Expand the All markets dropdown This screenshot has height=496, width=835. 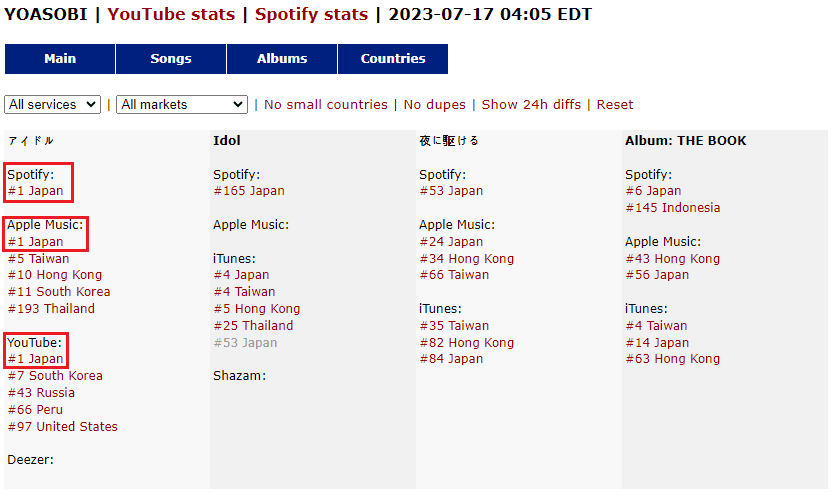(182, 104)
